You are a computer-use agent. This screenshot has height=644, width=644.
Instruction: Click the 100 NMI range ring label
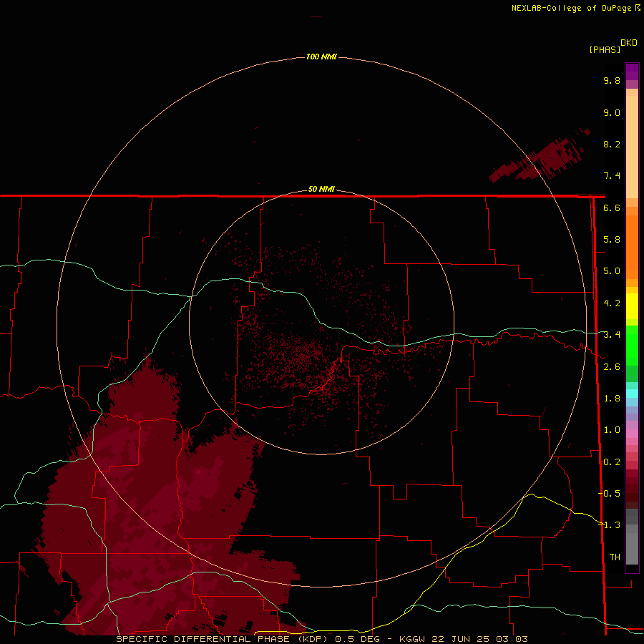click(x=321, y=57)
